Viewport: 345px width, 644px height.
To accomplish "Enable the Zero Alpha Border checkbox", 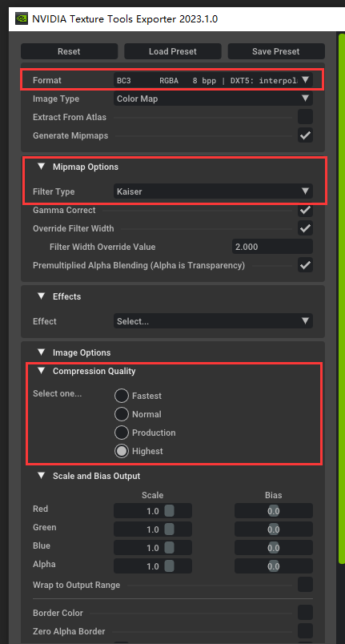I will [x=305, y=631].
